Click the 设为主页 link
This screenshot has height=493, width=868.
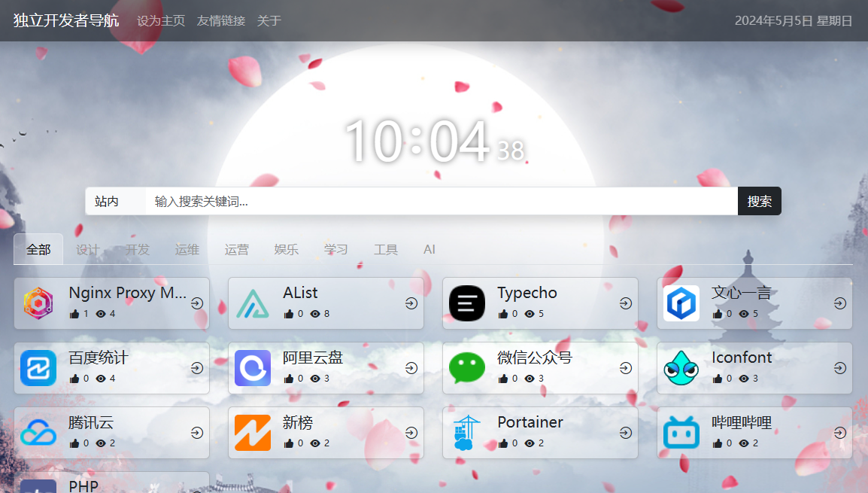pyautogui.click(x=161, y=20)
